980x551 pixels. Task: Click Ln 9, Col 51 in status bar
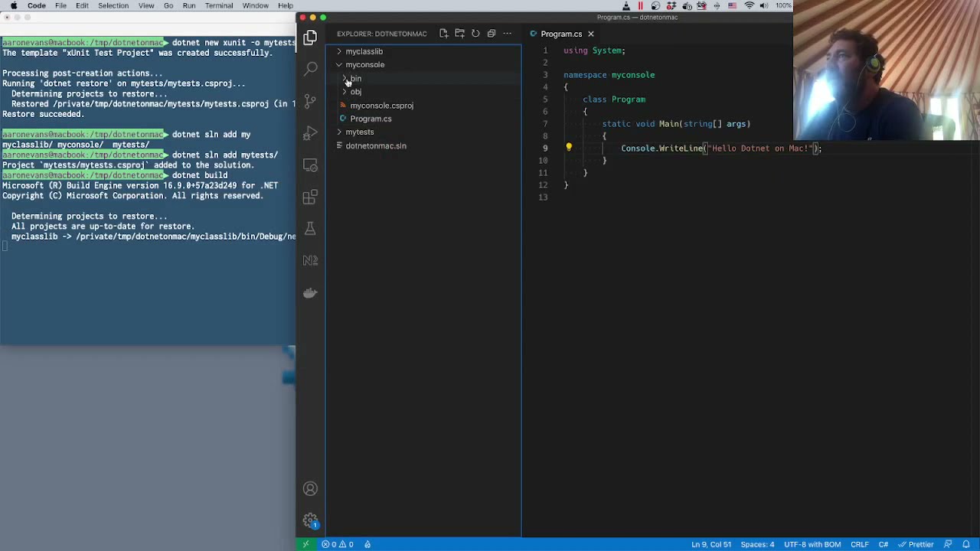711,544
